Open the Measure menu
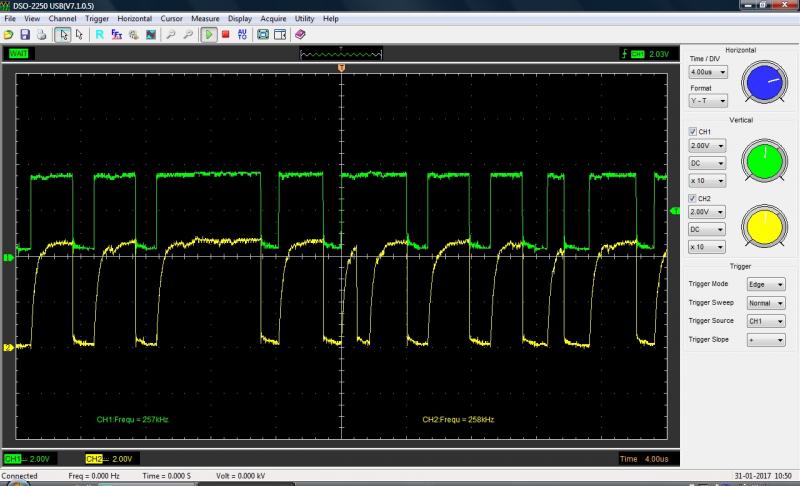The width and height of the screenshot is (800, 486). click(205, 19)
